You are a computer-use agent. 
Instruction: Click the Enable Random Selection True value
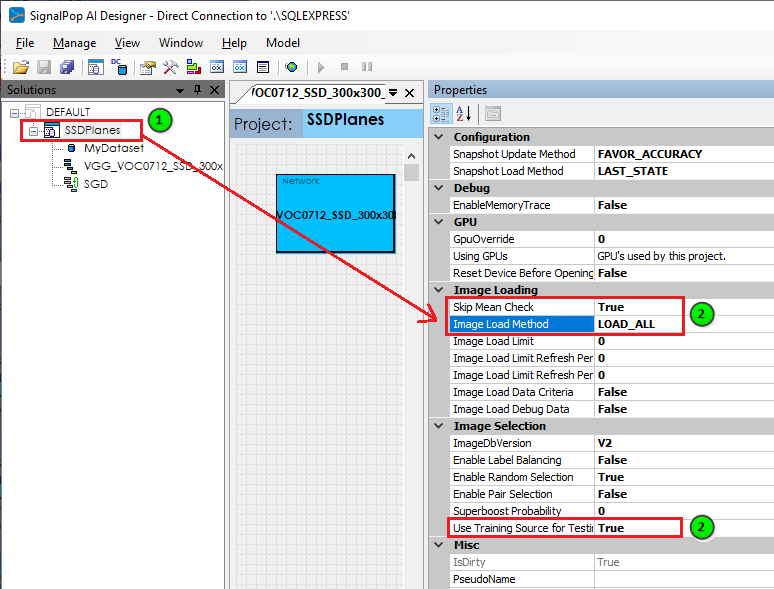(684, 477)
